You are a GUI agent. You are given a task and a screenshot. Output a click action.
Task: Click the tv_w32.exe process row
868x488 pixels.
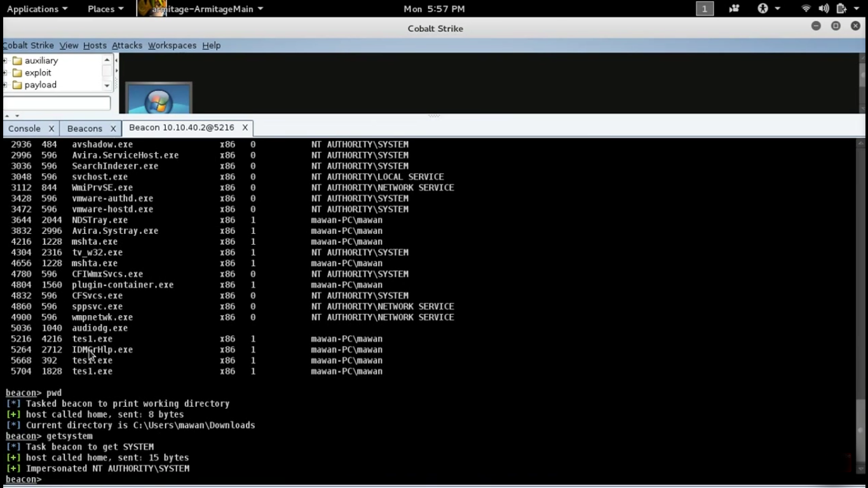pos(210,252)
